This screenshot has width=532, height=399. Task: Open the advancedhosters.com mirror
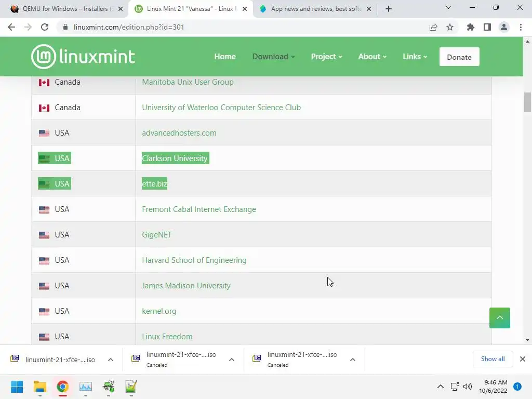[179, 133]
